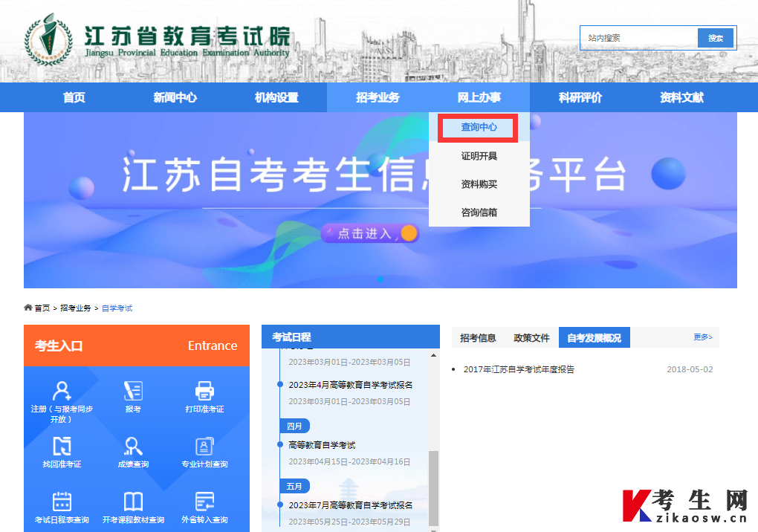The image size is (758, 532).
Task: Switch to the 政策文件 tab
Action: [x=531, y=338]
